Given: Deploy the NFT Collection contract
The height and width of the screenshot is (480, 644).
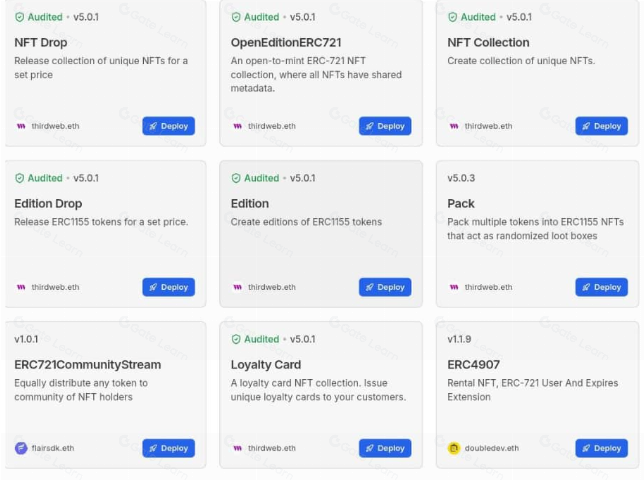Looking at the screenshot, I should coord(601,126).
